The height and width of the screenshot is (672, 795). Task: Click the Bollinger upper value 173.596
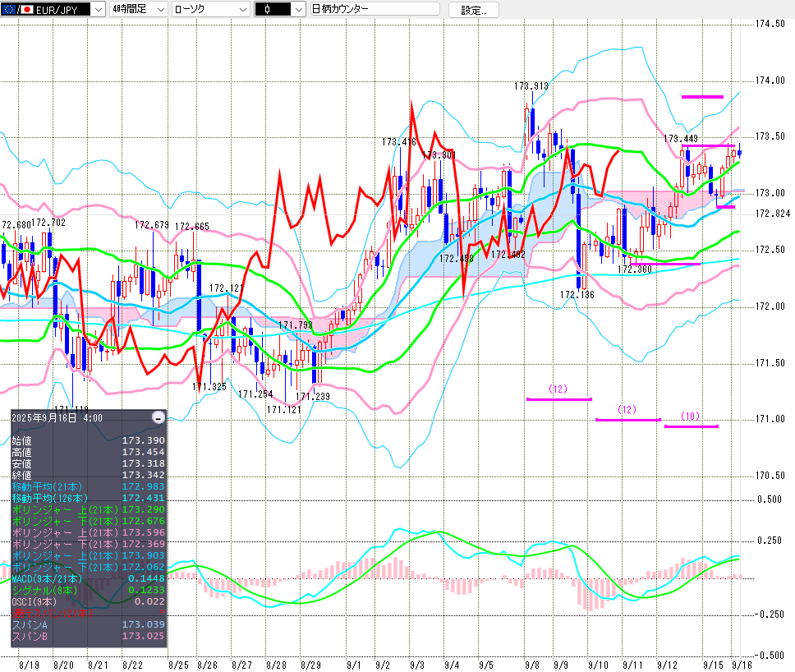click(x=144, y=532)
